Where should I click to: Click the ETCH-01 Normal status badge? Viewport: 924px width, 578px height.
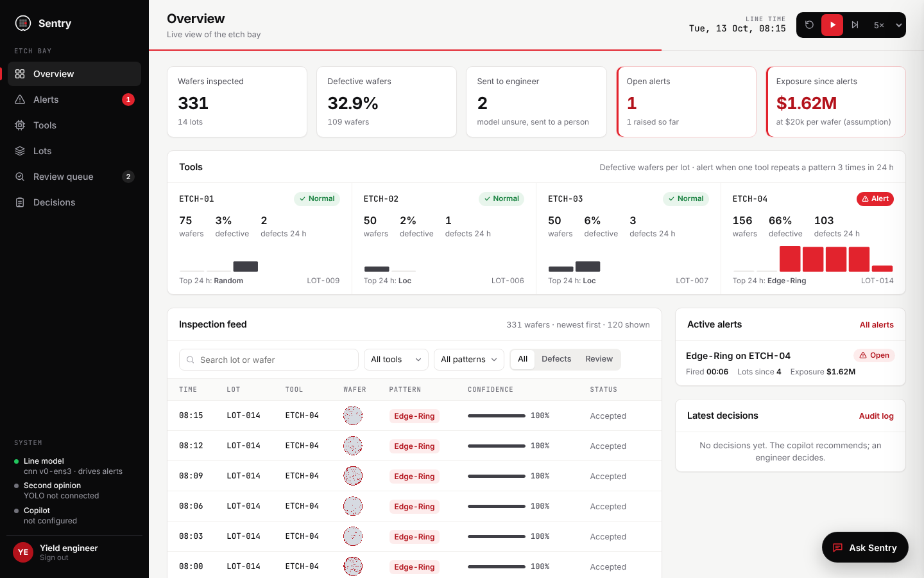pos(317,199)
